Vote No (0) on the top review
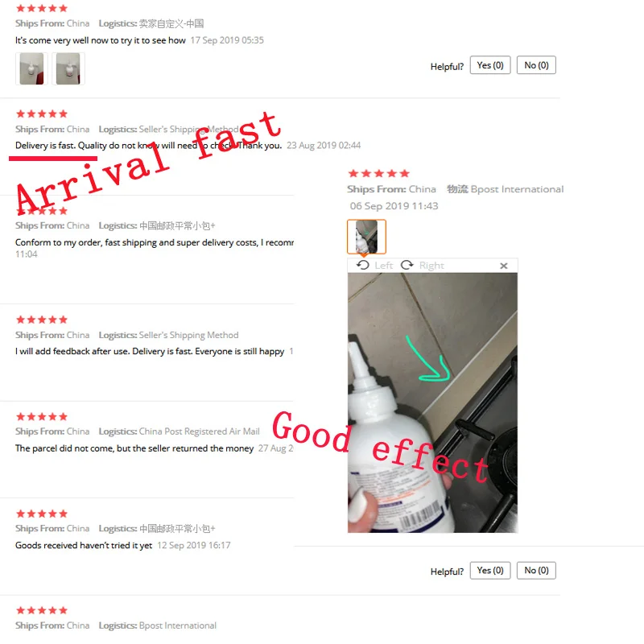The height and width of the screenshot is (644, 644). (x=536, y=65)
